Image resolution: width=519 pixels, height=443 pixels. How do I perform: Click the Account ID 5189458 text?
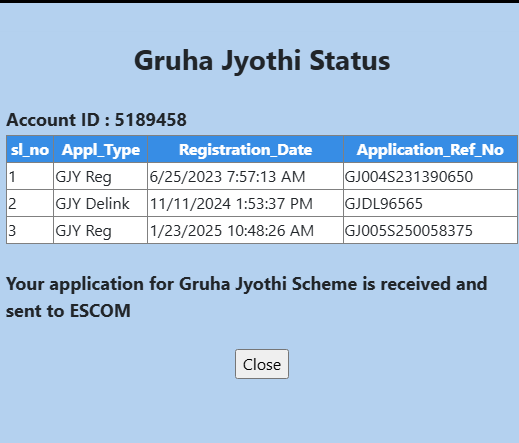(96, 120)
